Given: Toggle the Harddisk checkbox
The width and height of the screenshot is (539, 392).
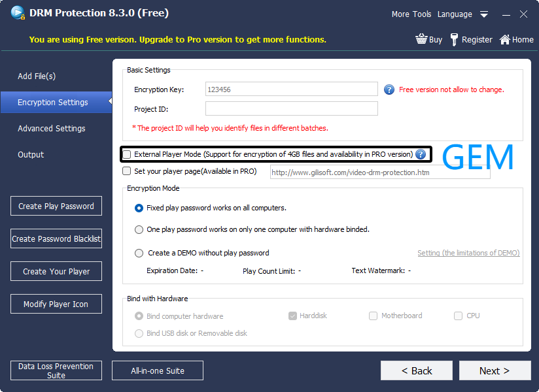Looking at the screenshot, I should (x=292, y=316).
